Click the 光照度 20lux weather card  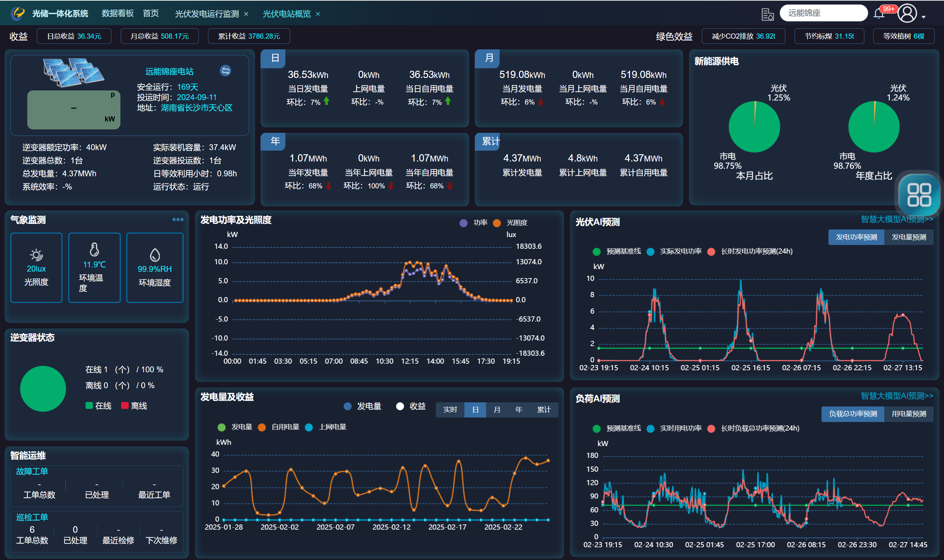(36, 267)
